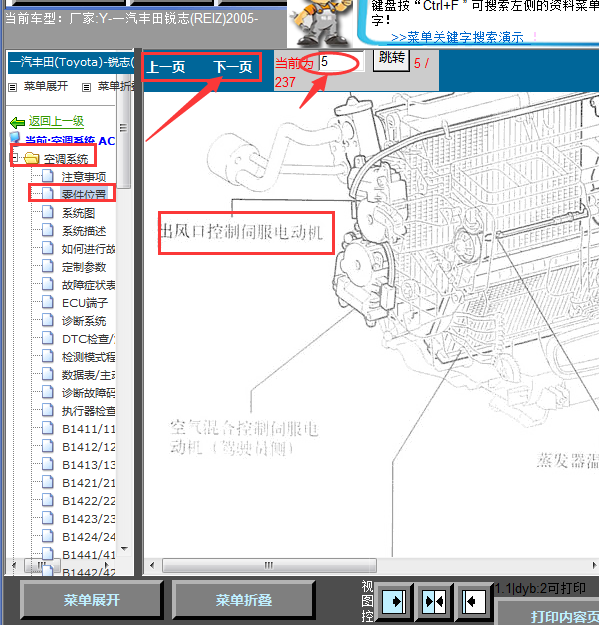The image size is (599, 625).
Task: Click the current page number input field
Action: [341, 61]
